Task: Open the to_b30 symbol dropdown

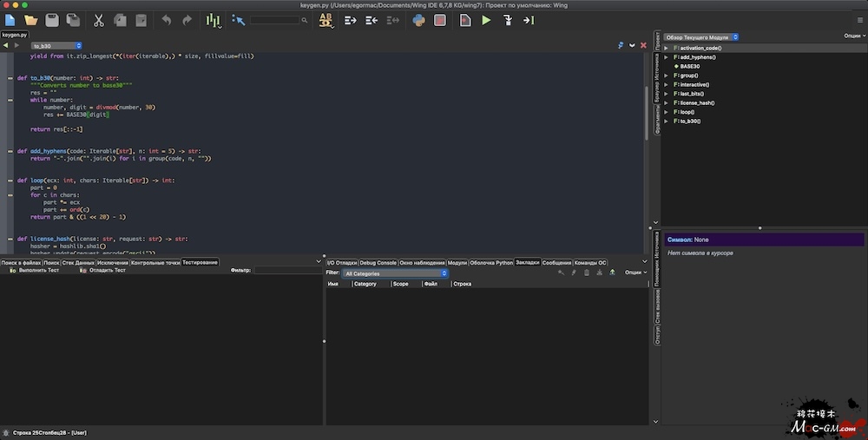Action: point(56,45)
